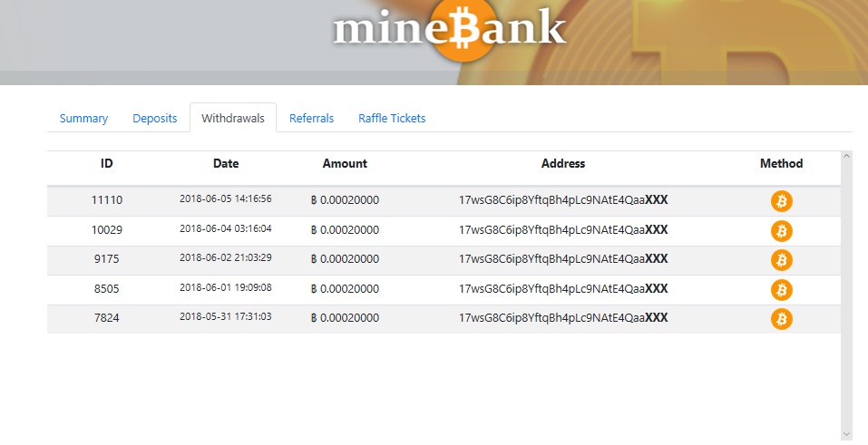Click the scrollbar up arrow
Viewport: 868px width, 445px height.
846,156
